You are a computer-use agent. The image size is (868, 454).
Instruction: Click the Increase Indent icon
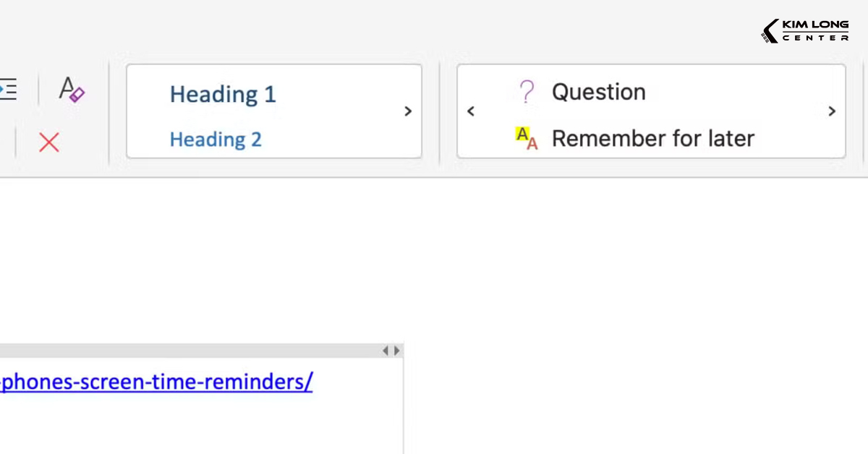tap(8, 90)
